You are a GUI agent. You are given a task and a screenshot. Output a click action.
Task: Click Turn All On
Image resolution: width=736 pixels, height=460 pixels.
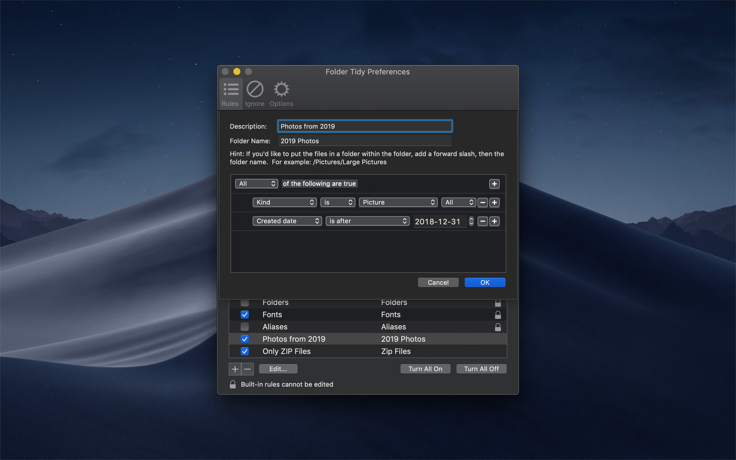tap(425, 369)
